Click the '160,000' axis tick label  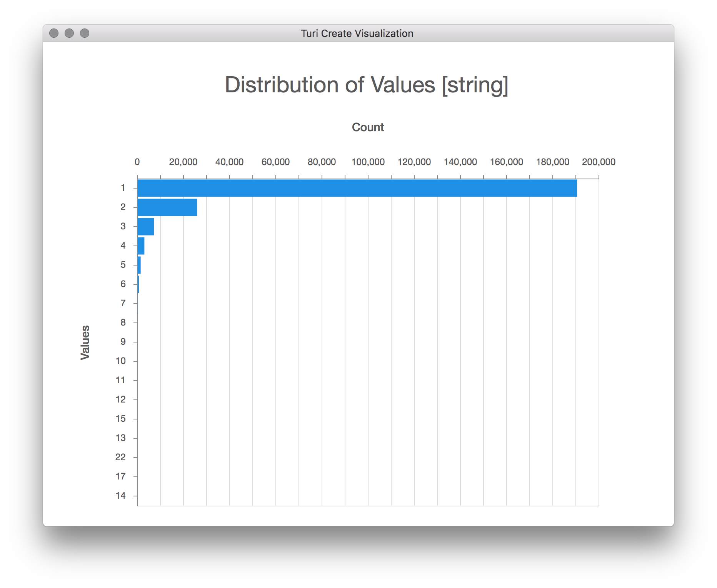[507, 162]
